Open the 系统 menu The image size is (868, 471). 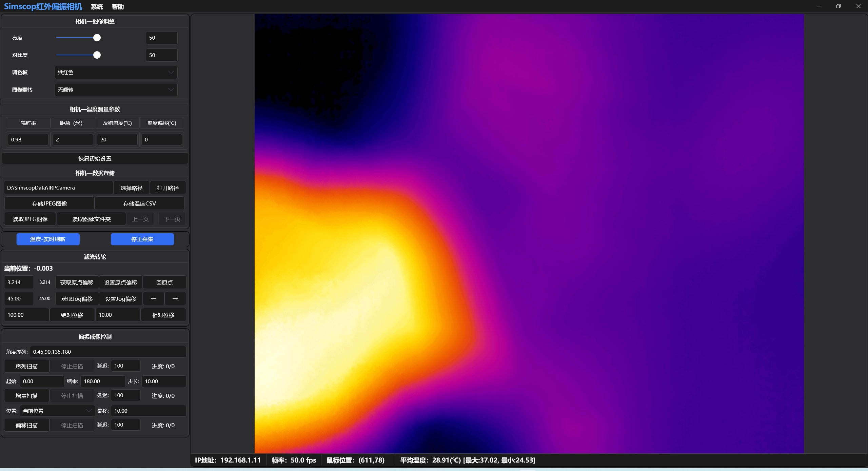click(x=97, y=6)
